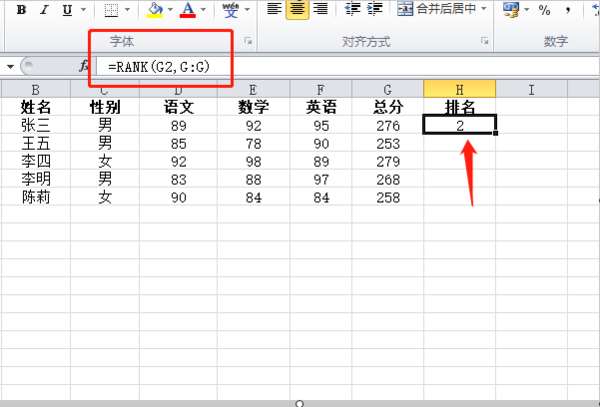This screenshot has width=600, height=407.
Task: Open phonetic guide dropdown arrow
Action: pos(247,10)
